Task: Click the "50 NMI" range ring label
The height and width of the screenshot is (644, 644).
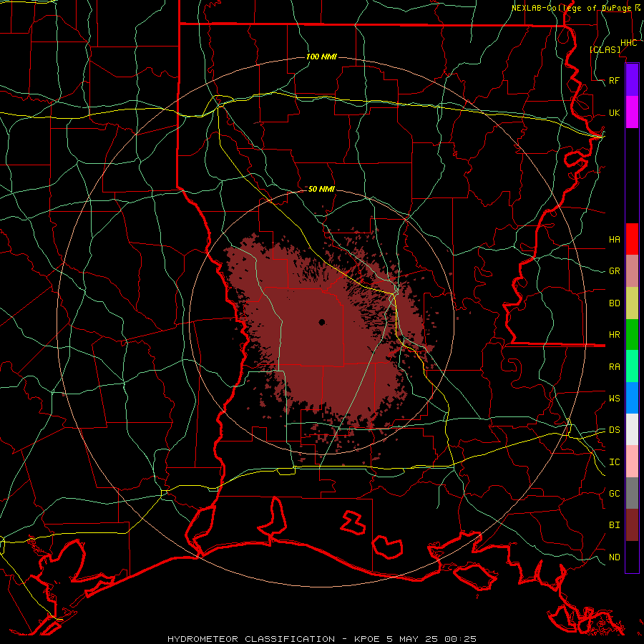Action: (321, 189)
